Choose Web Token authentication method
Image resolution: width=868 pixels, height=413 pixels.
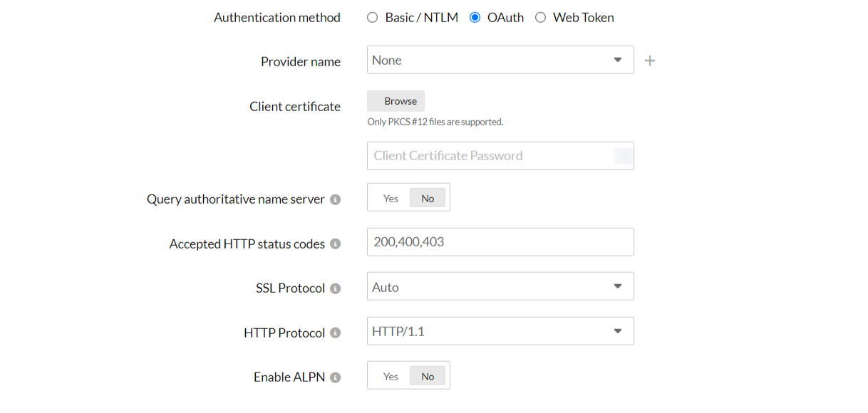tap(541, 18)
